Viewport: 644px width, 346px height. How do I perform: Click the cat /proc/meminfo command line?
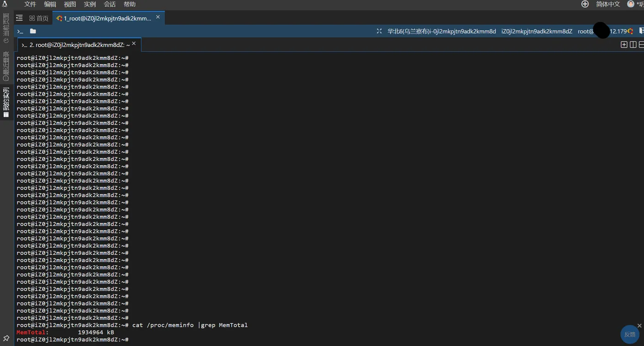click(x=190, y=325)
